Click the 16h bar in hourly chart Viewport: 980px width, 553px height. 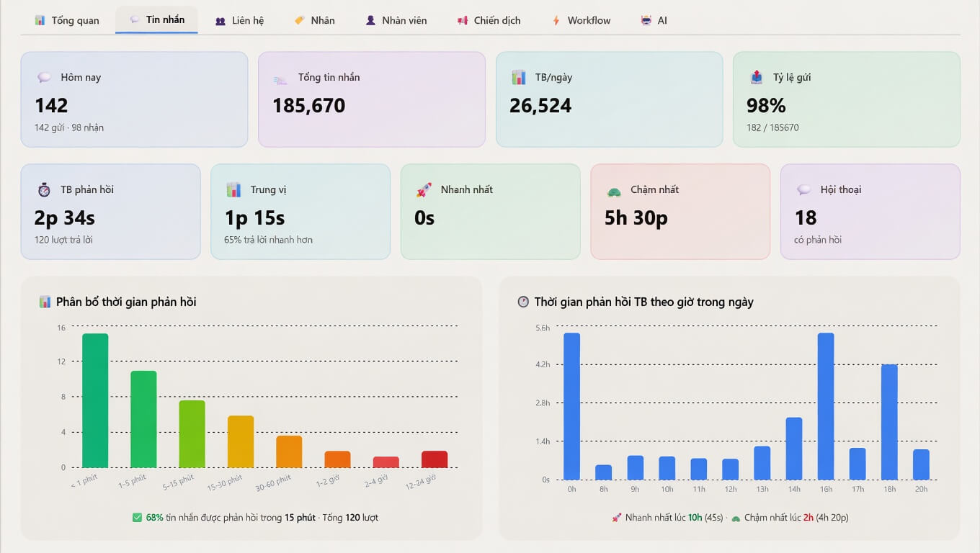(x=826, y=406)
